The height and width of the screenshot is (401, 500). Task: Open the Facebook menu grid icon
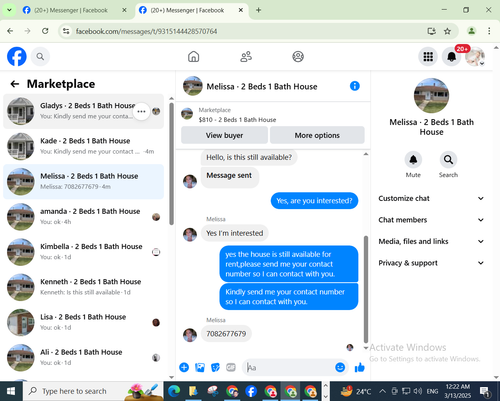[x=428, y=57]
